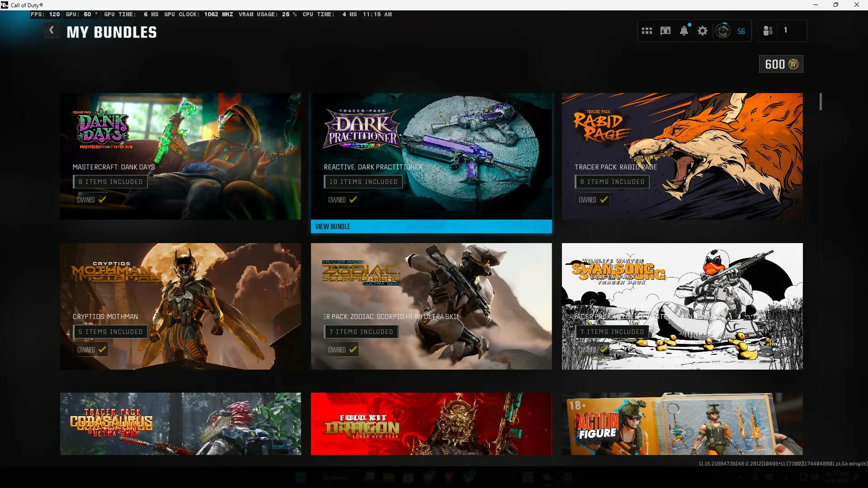Click the 10 Items Included label
The image size is (868, 488).
(x=363, y=182)
